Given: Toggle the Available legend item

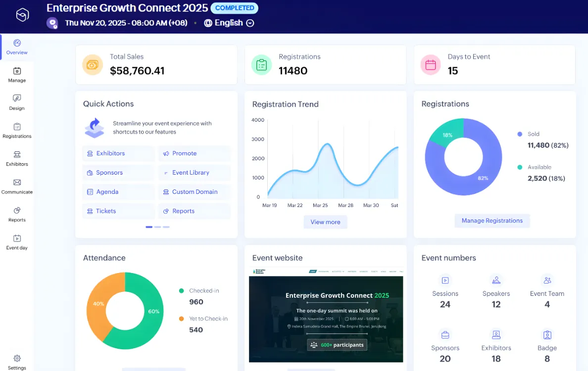Looking at the screenshot, I should coord(539,167).
